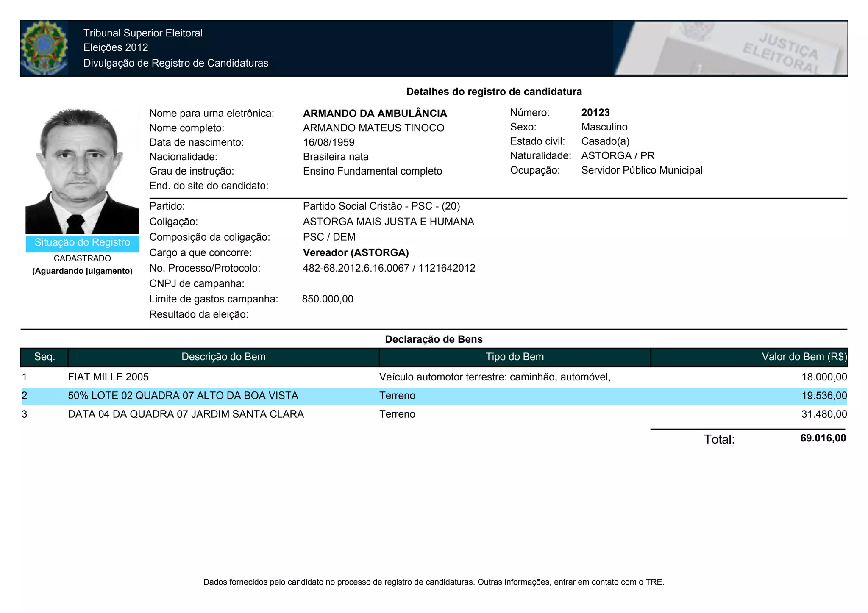Screen dimensions: 868x613
Task: Select the JARDIM SANTA CLARA row
Action: click(186, 414)
